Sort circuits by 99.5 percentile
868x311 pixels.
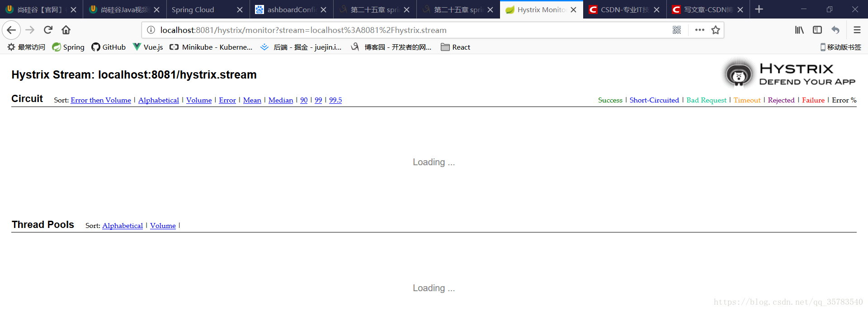point(335,100)
